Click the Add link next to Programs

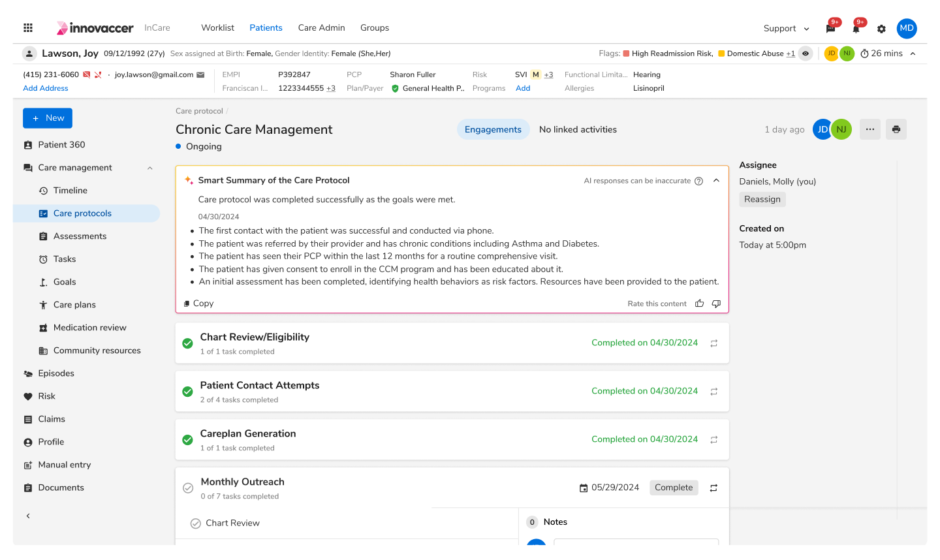523,89
